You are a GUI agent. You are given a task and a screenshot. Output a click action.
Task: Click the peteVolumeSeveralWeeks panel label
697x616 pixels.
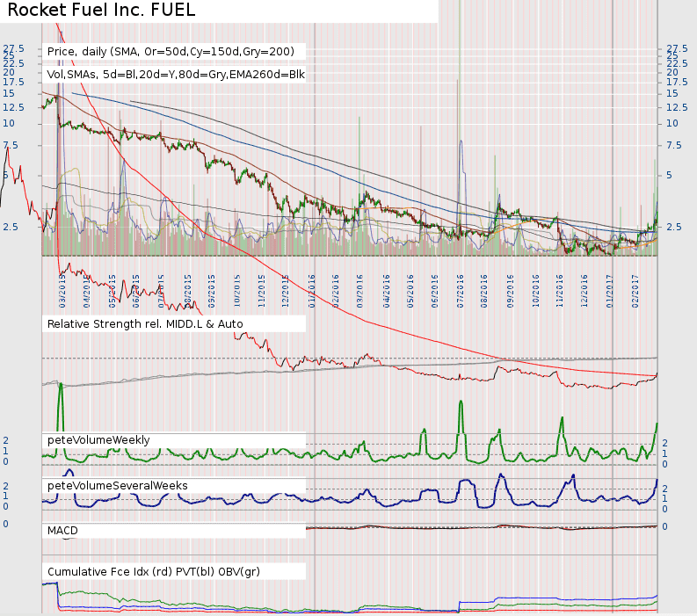pos(118,486)
